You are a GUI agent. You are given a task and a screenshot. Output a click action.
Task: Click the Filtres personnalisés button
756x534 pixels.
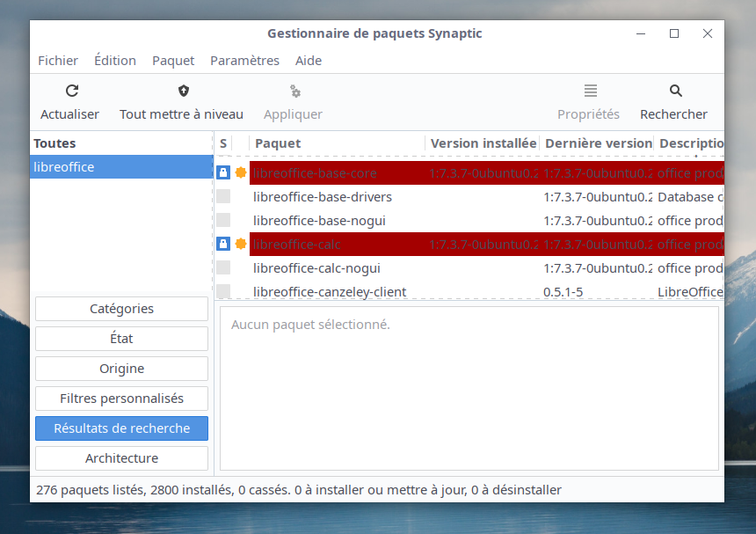point(121,399)
